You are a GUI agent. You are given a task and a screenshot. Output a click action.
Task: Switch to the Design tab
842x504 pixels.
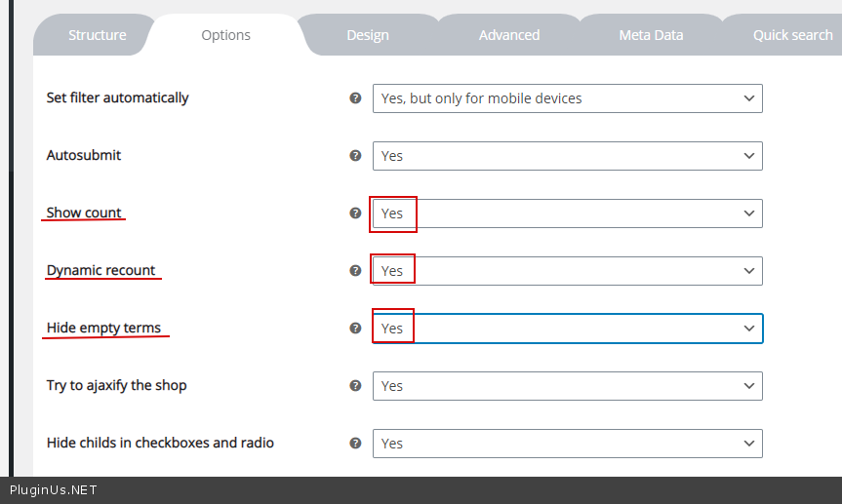(368, 35)
